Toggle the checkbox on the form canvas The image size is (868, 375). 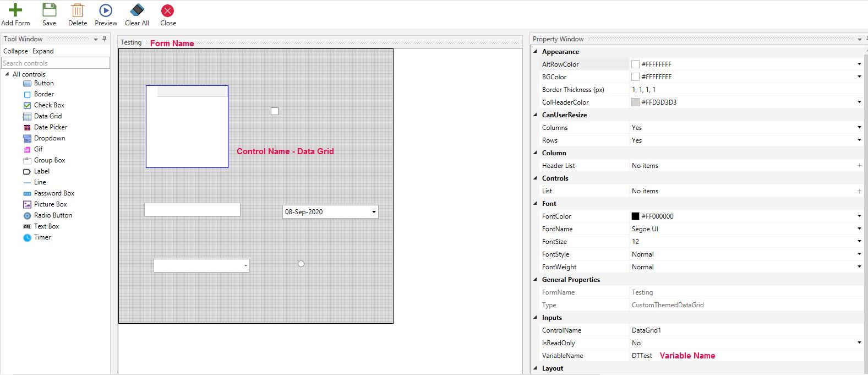point(275,111)
